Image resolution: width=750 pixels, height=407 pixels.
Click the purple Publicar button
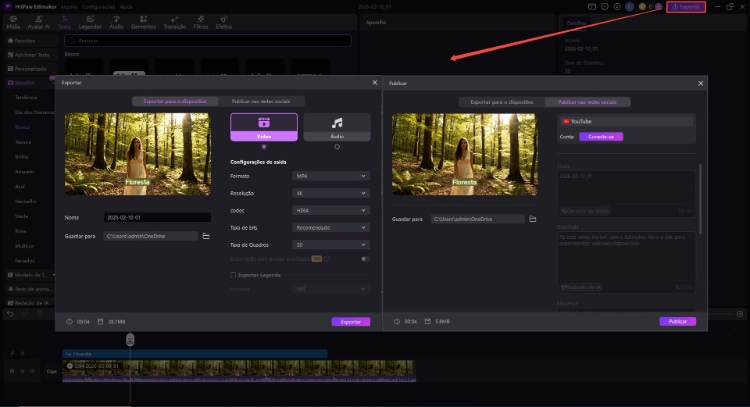pyautogui.click(x=677, y=321)
